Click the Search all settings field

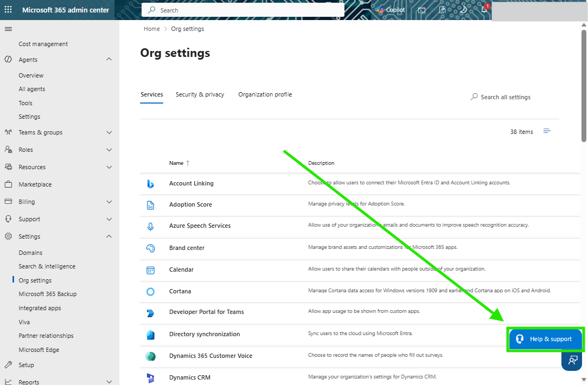501,97
